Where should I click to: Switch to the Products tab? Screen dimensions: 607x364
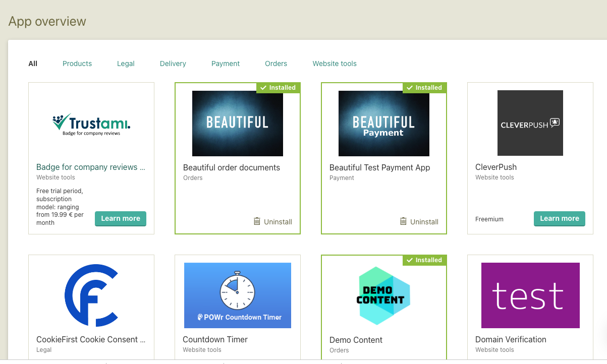coord(77,64)
